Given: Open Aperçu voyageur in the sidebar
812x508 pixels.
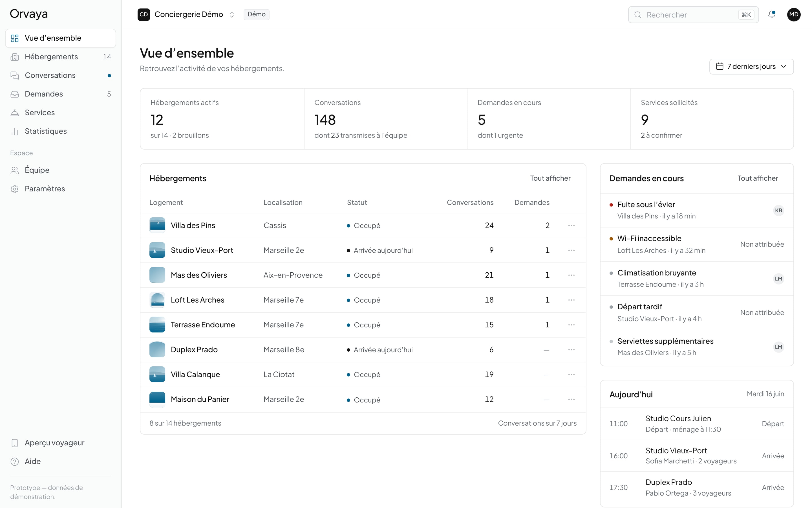Looking at the screenshot, I should click(x=61, y=443).
